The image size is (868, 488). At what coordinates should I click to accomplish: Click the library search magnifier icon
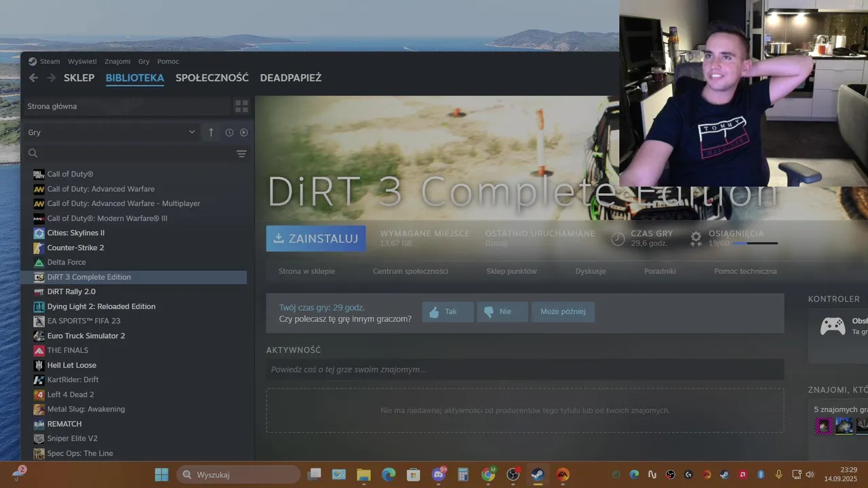click(33, 153)
